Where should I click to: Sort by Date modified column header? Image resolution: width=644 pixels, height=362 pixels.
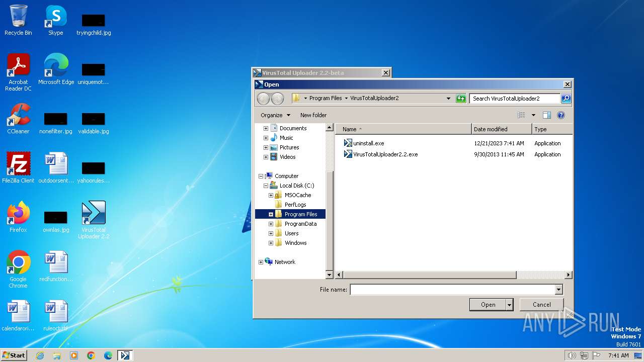coord(502,129)
